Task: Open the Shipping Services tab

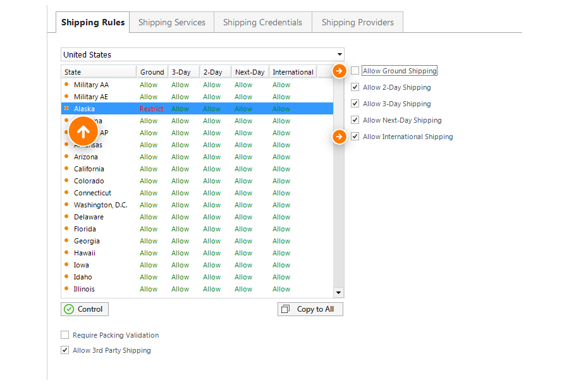Action: [x=171, y=22]
